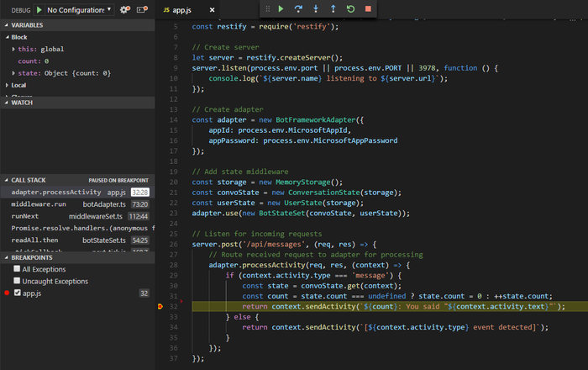
Task: Click breakpoint marker at line 32 gutter
Action: pyautogui.click(x=160, y=308)
